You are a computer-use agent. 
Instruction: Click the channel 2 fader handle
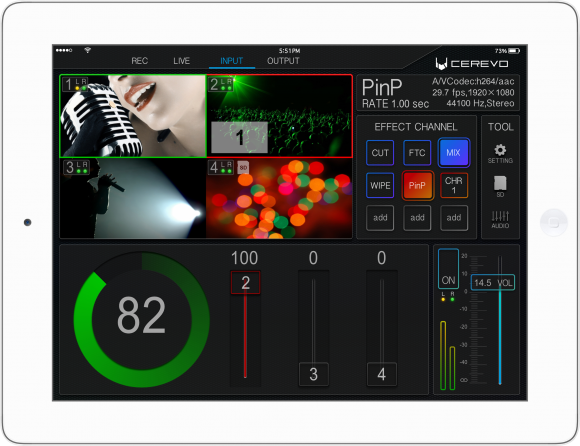tap(245, 283)
